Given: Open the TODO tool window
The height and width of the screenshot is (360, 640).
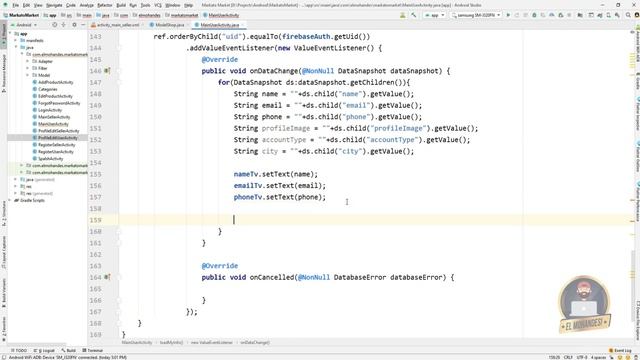Looking at the screenshot, I should tap(19, 350).
